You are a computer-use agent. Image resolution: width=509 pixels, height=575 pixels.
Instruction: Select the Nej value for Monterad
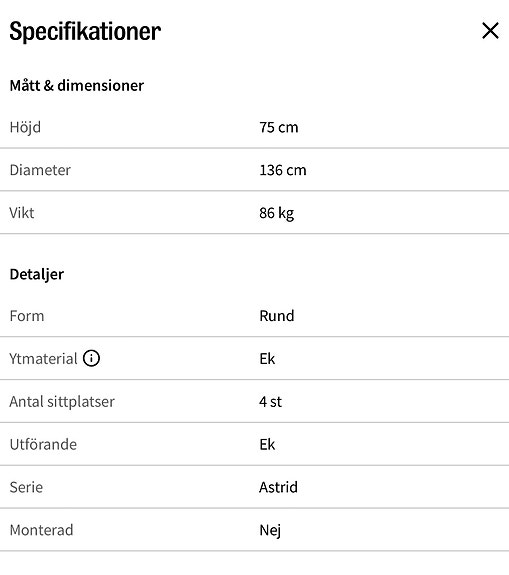[270, 531]
